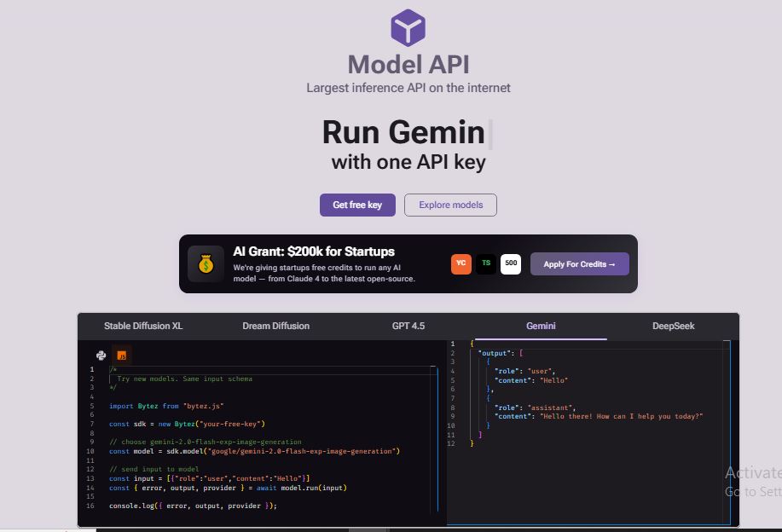This screenshot has height=532, width=782.
Task: Show the DeepSeek example tab
Action: 673,326
